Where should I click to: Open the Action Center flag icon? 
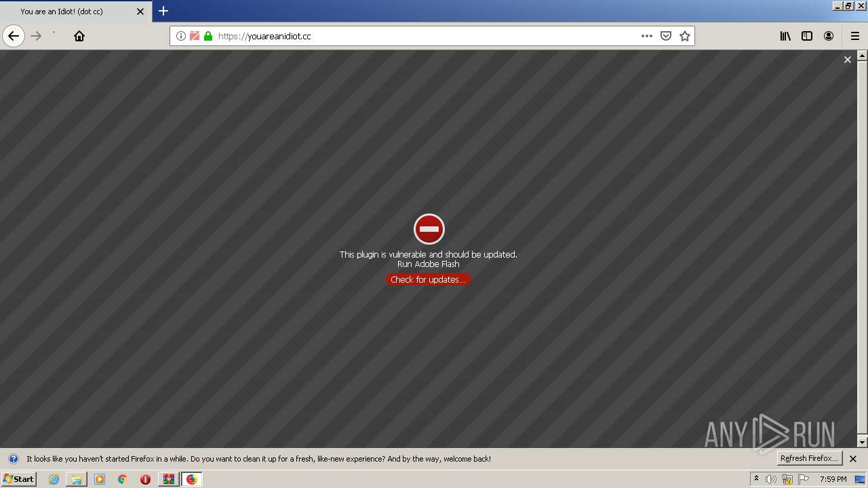point(804,479)
